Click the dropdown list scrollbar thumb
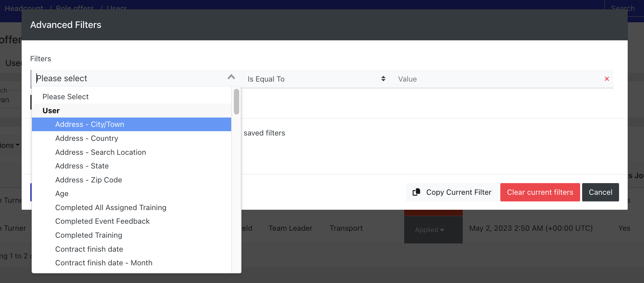Viewport: 644px width, 283px height. click(x=236, y=102)
